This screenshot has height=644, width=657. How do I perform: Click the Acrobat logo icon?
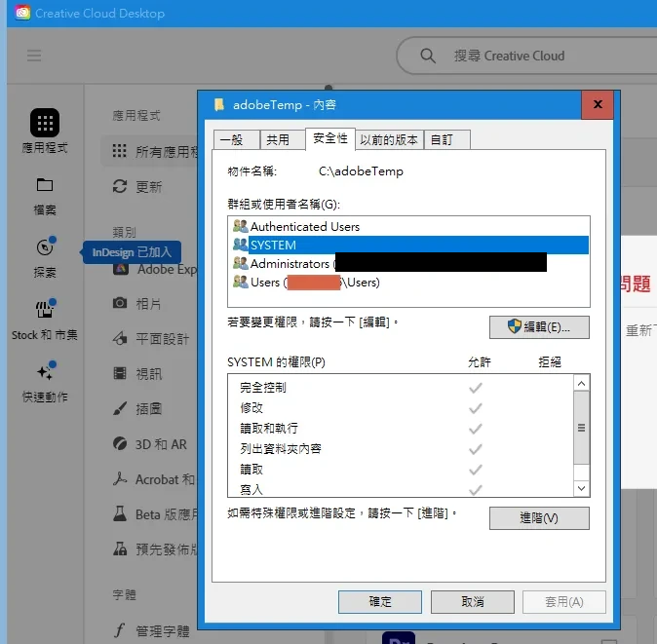pyautogui.click(x=120, y=478)
